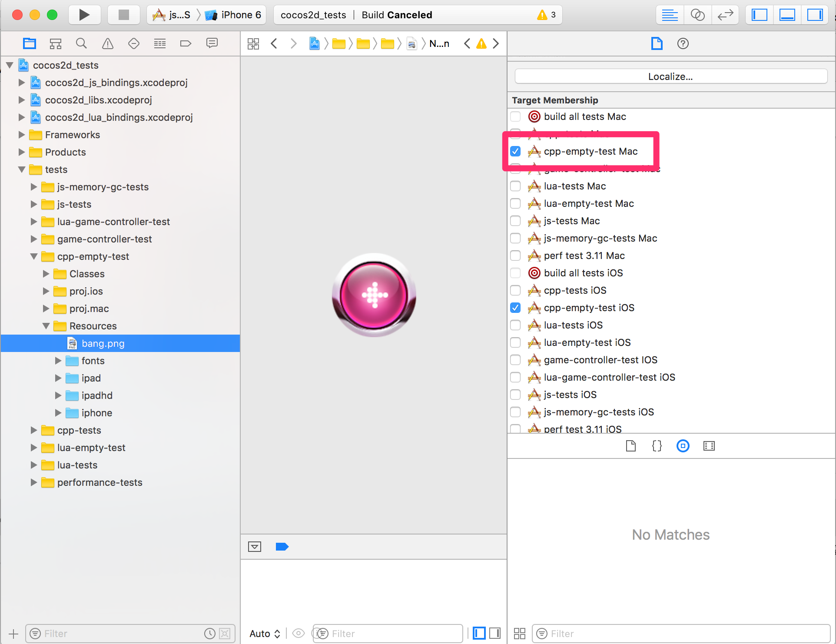
Task: Click the library Filter text field
Action: click(x=682, y=634)
